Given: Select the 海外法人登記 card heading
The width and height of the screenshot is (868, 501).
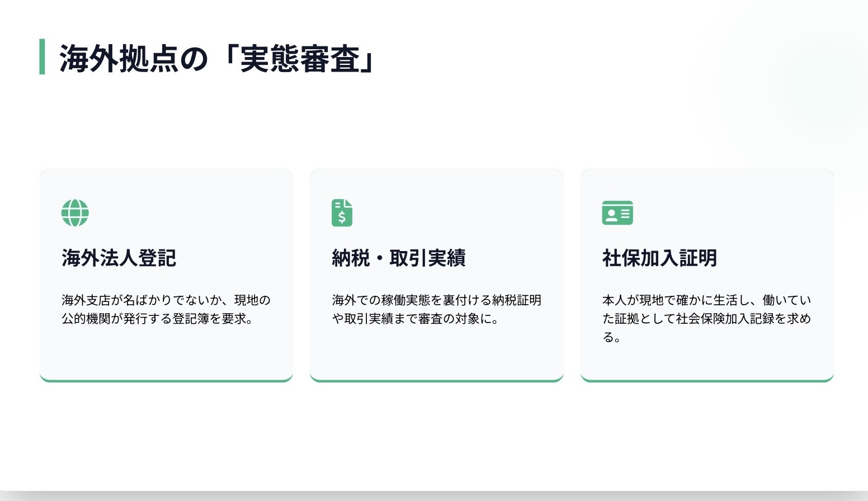Looking at the screenshot, I should click(x=119, y=258).
